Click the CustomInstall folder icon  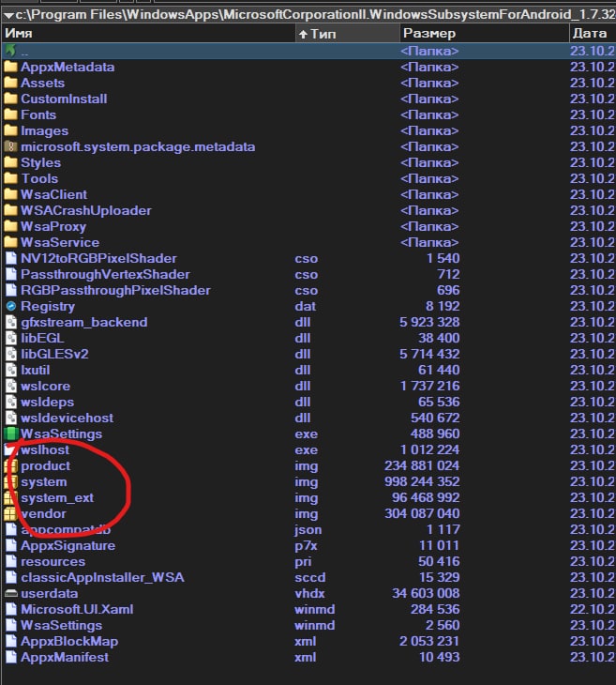(x=10, y=99)
